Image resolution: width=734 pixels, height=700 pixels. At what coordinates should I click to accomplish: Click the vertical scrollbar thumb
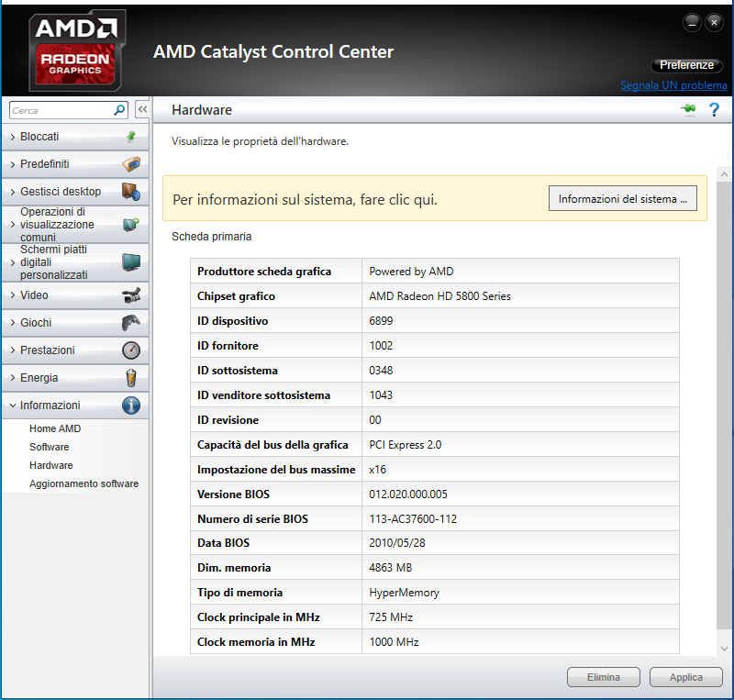(x=724, y=406)
